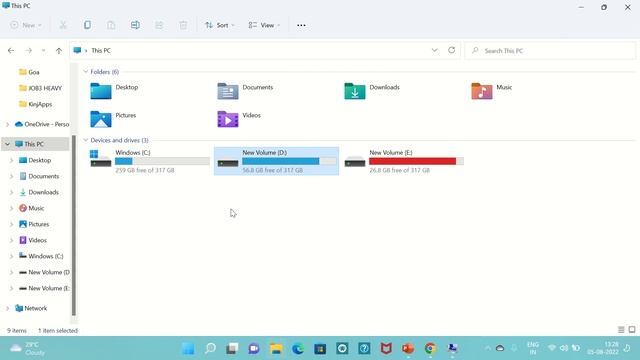Open the Sort dropdown menu
Viewport: 640px width, 360px height.
coord(220,25)
